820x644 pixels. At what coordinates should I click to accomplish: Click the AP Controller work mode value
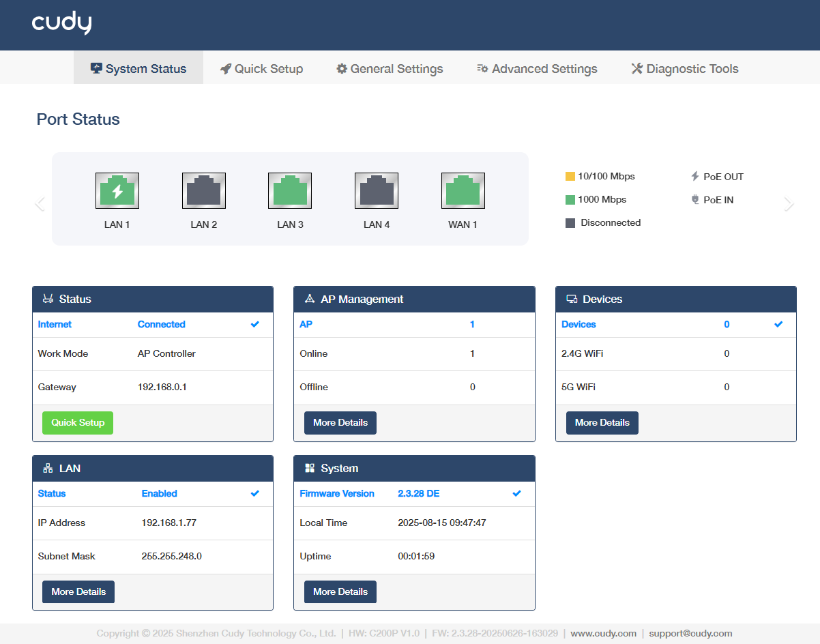click(166, 353)
